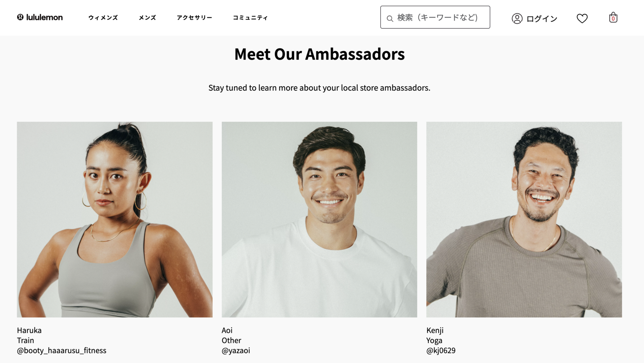Click the @yazaoi handle
644x363 pixels.
(236, 351)
